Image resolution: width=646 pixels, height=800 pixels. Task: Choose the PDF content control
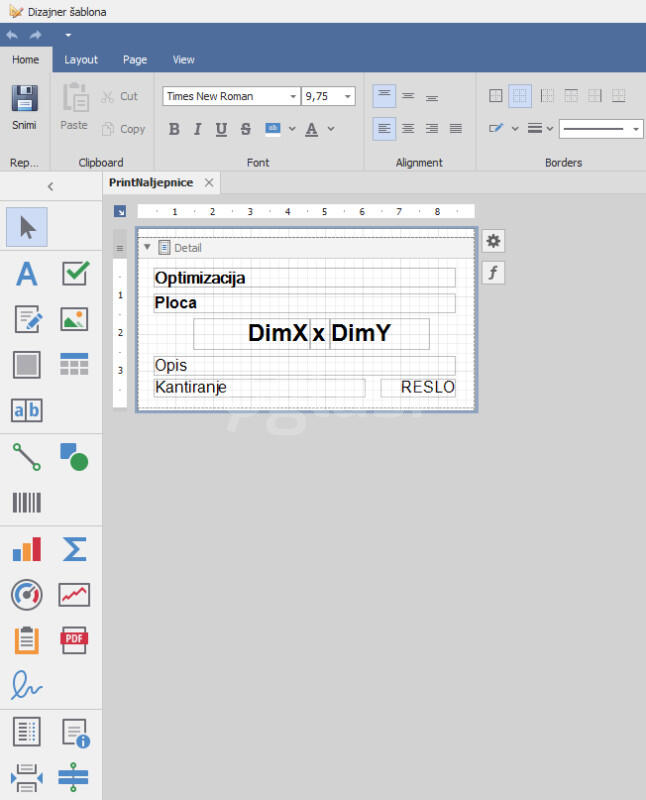point(75,640)
